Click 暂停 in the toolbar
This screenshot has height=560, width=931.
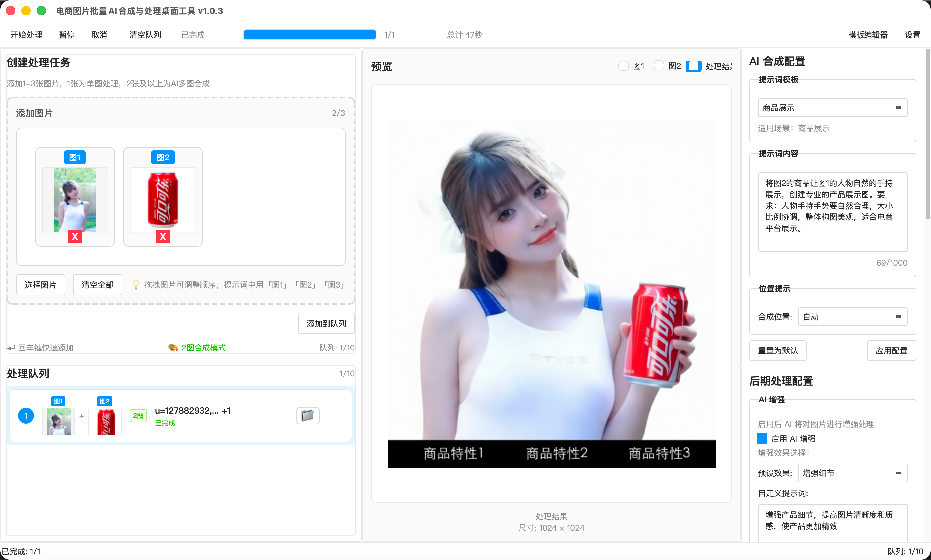[x=67, y=35]
